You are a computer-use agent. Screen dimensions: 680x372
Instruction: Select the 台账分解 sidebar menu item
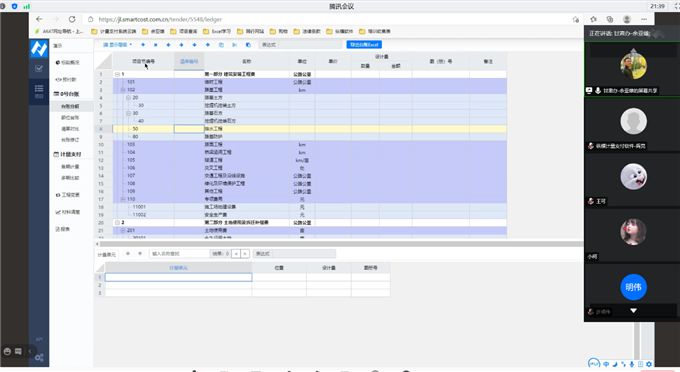coord(70,106)
